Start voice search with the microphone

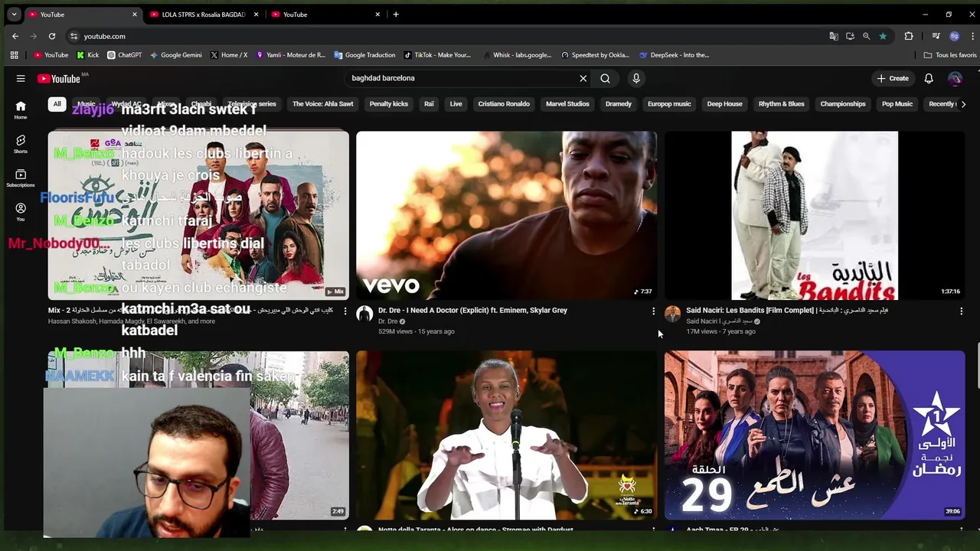coord(636,78)
